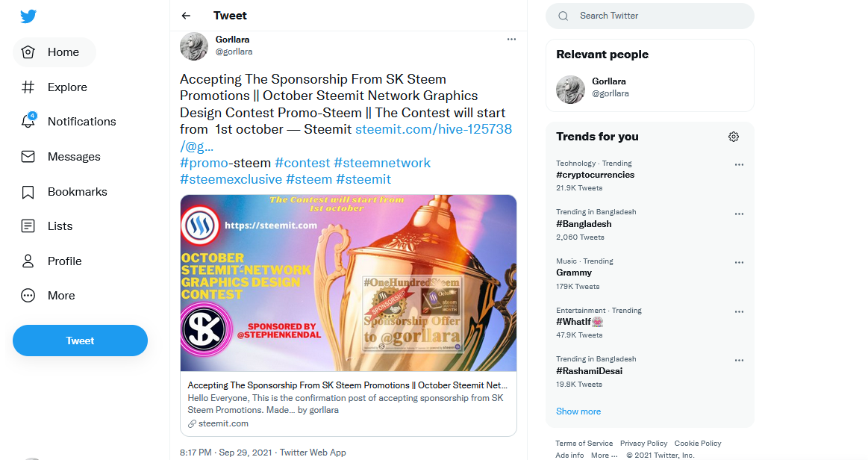Screen dimensions: 868x460
Task: Open options for the Grammy trend
Action: click(x=739, y=263)
